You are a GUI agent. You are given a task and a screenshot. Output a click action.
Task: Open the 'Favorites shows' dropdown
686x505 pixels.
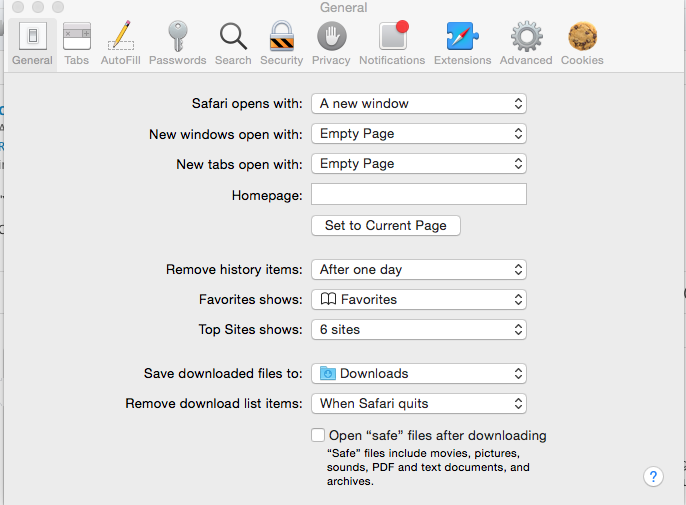click(419, 299)
